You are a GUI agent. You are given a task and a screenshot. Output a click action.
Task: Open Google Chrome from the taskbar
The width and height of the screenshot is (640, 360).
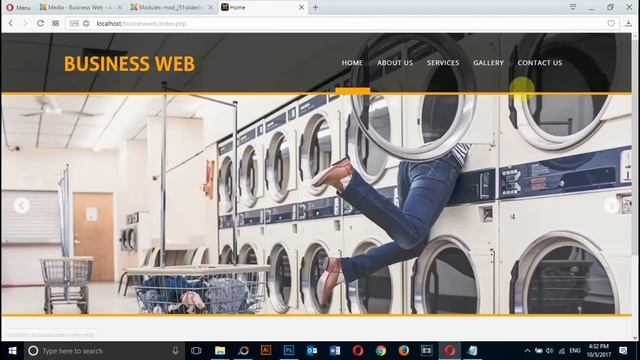(381, 351)
